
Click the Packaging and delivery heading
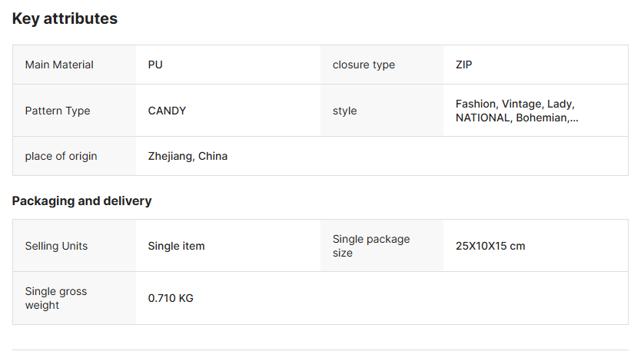point(81,201)
